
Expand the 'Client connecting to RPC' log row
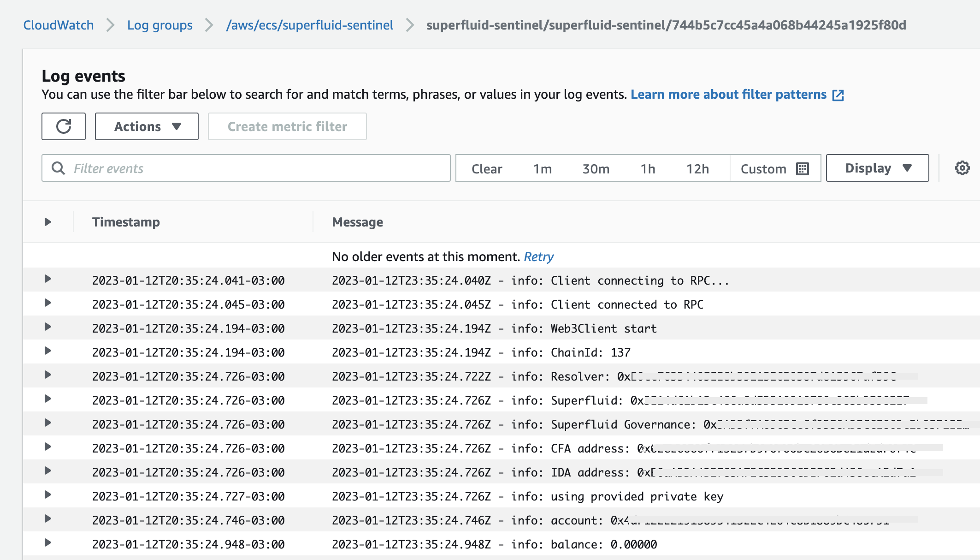47,279
